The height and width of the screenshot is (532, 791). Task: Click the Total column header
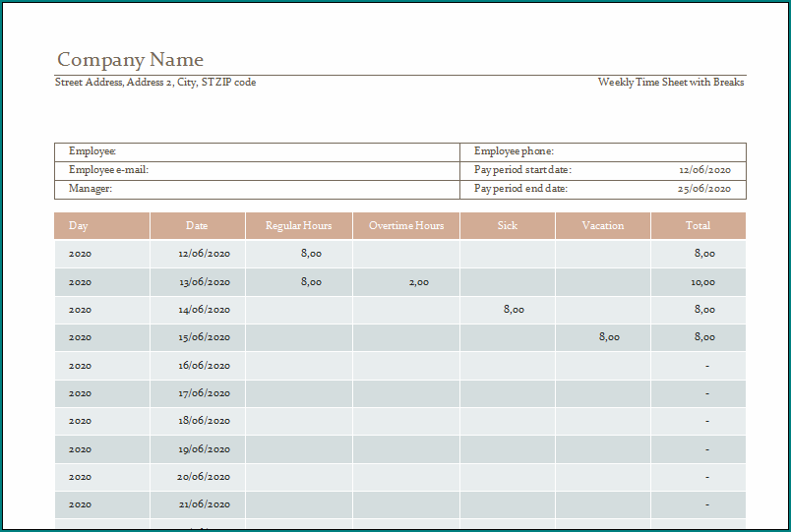click(699, 225)
